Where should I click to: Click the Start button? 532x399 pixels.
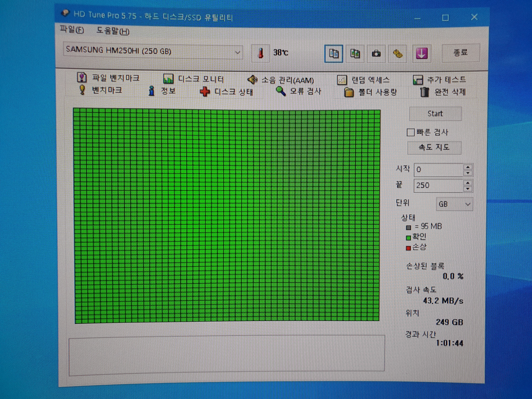(x=435, y=113)
